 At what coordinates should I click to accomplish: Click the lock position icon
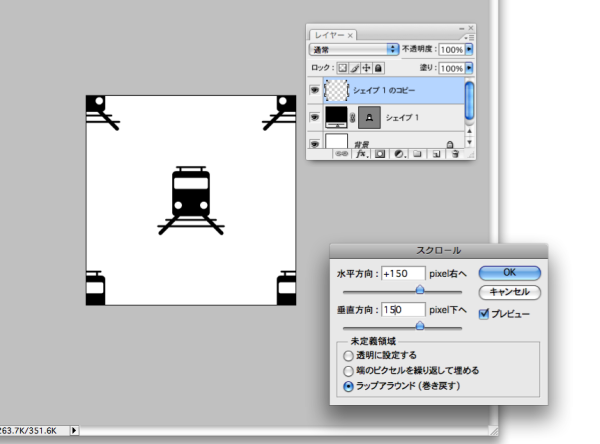click(x=366, y=68)
